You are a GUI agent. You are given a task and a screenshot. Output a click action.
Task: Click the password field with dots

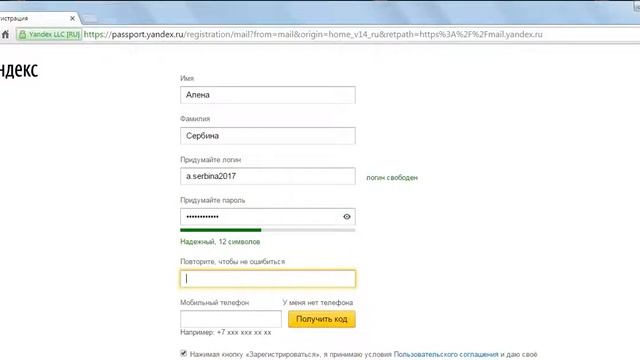(x=268, y=217)
